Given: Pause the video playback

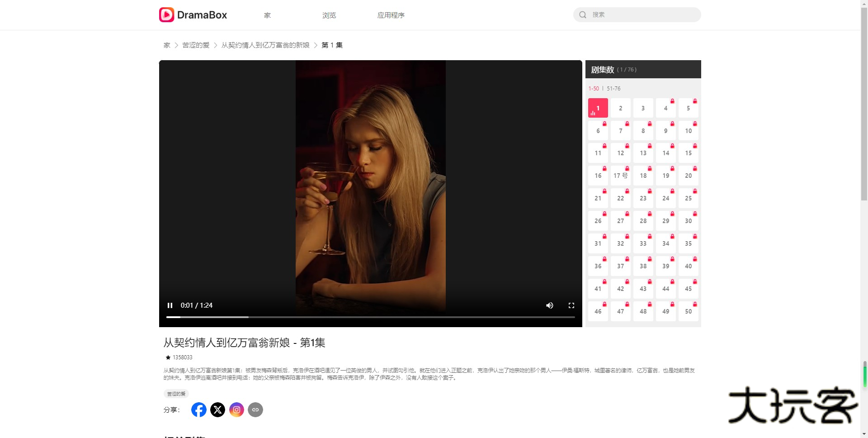Looking at the screenshot, I should coord(170,305).
